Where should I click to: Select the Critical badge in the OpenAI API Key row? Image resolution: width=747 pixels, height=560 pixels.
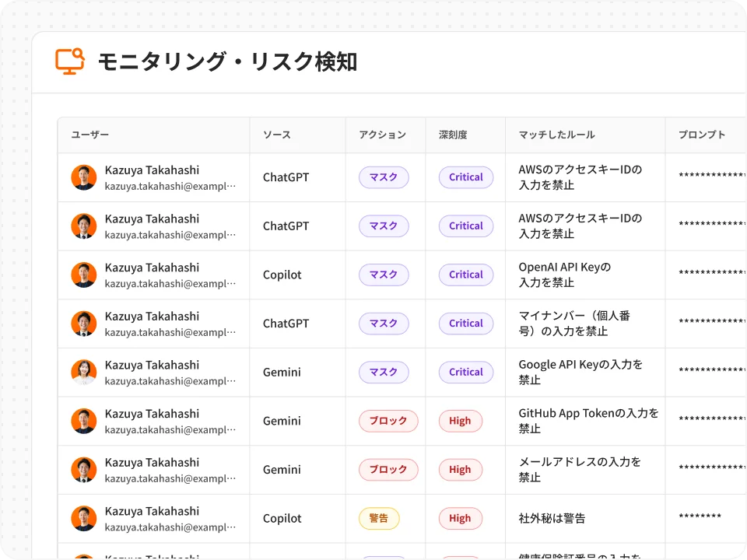click(466, 275)
